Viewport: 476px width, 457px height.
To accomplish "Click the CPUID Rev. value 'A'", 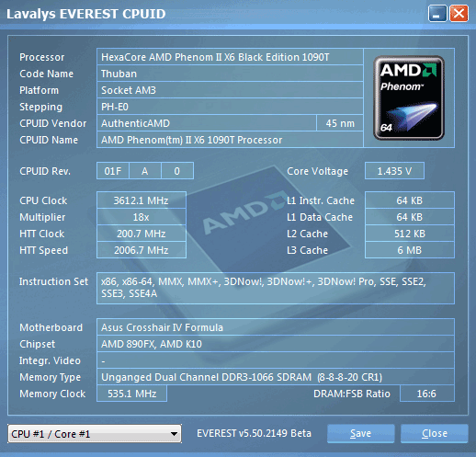I will coord(145,171).
